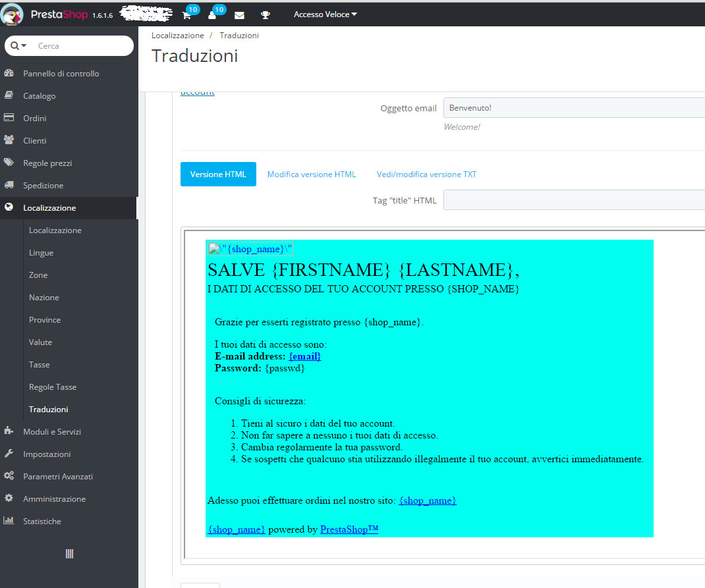Select the Versione HTML tab
Image resolution: width=705 pixels, height=588 pixels.
pyautogui.click(x=218, y=174)
